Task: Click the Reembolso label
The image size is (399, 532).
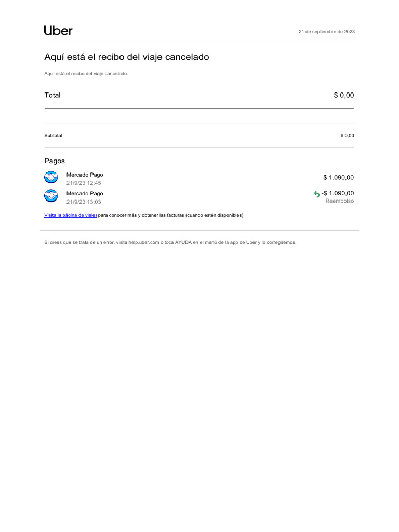Action: pos(339,201)
